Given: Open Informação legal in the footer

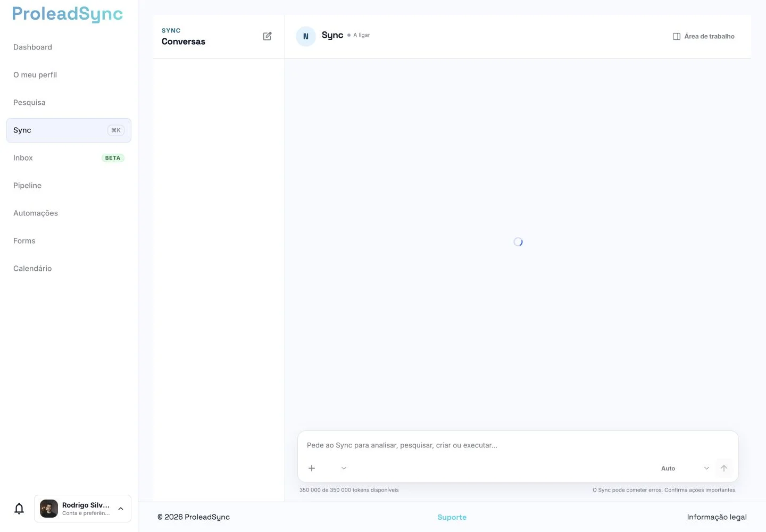Looking at the screenshot, I should 717,517.
